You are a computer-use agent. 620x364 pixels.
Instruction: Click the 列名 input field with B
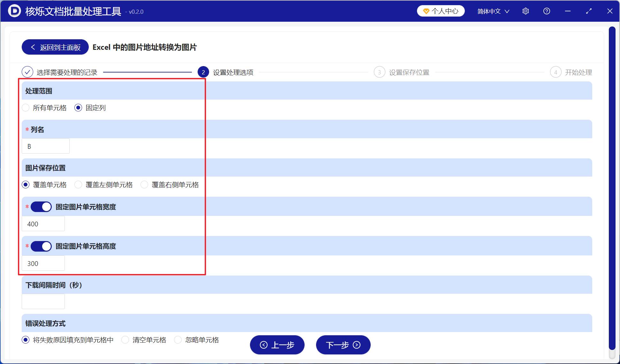46,146
